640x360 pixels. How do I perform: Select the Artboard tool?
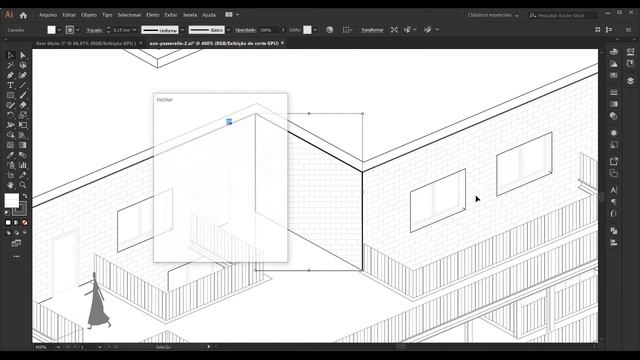click(x=10, y=175)
